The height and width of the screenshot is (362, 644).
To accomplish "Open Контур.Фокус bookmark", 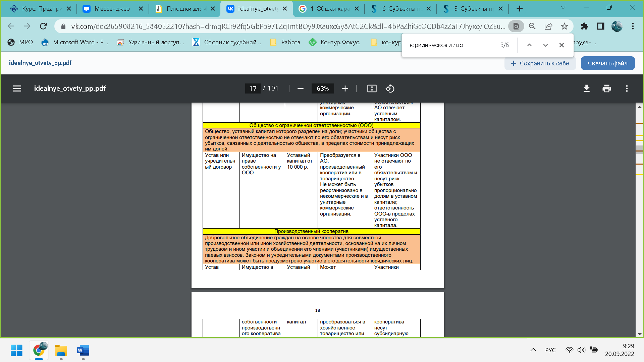I will pyautogui.click(x=334, y=42).
